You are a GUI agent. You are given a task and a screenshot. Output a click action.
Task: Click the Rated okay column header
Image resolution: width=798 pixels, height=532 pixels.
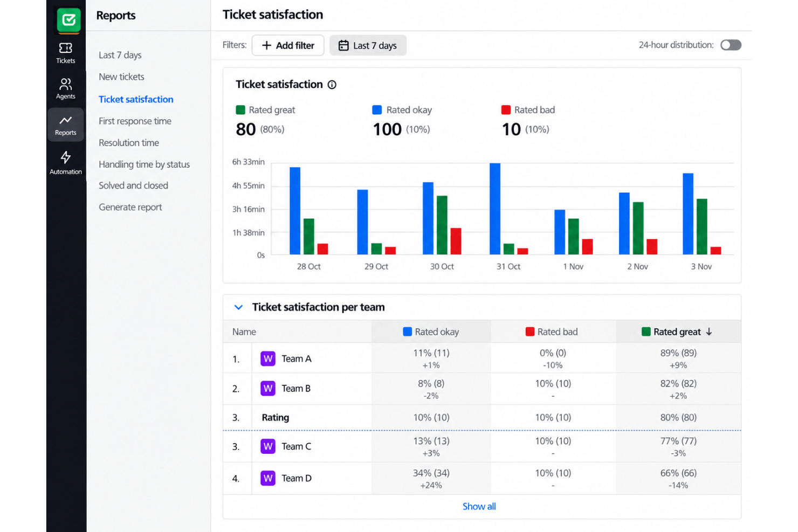(x=431, y=332)
